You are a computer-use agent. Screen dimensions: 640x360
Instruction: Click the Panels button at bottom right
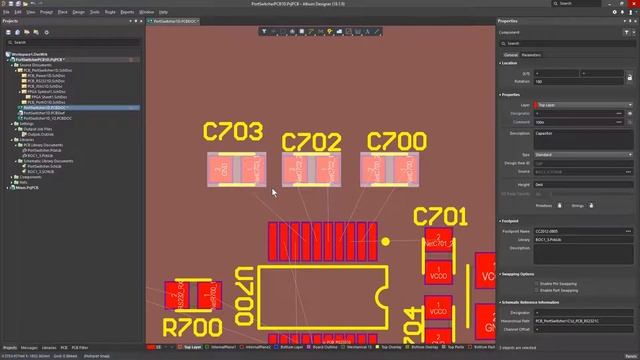[631, 356]
